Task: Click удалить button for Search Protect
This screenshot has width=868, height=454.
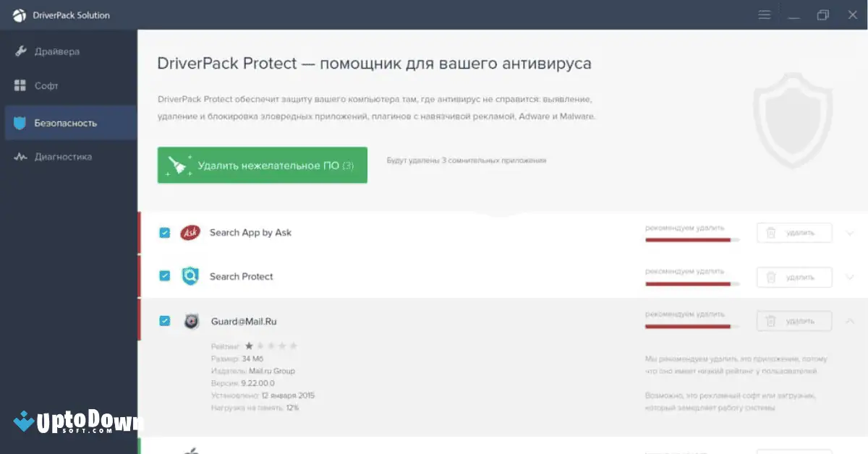Action: [x=793, y=277]
